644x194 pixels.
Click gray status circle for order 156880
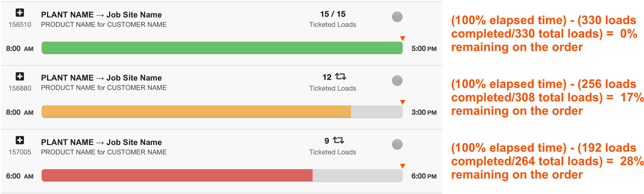[397, 81]
